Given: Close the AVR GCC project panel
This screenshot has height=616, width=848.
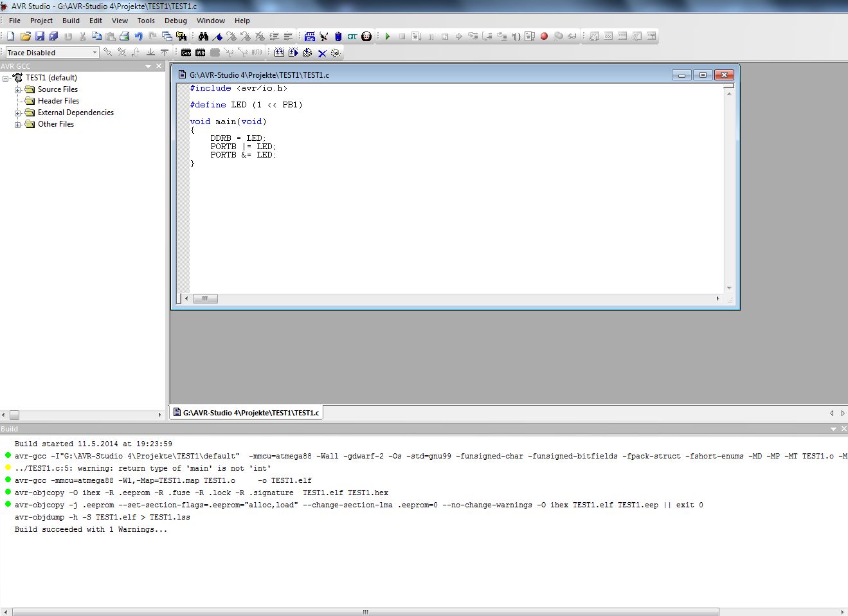Looking at the screenshot, I should pos(159,66).
